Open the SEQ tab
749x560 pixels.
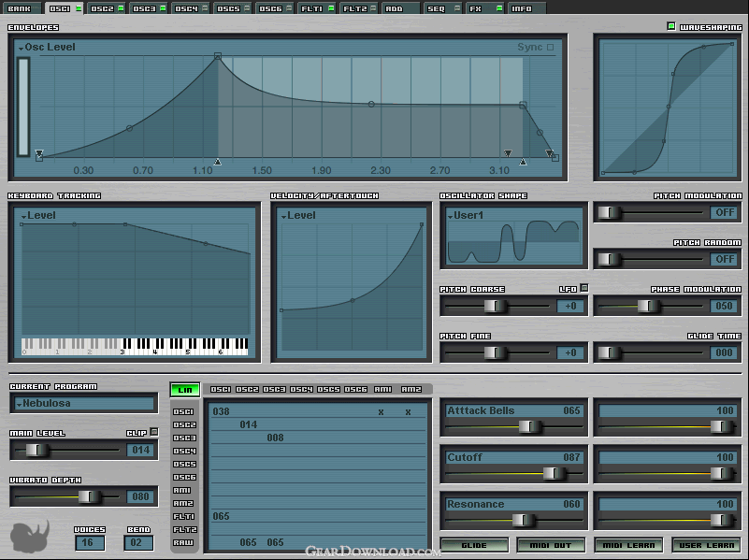[436, 8]
